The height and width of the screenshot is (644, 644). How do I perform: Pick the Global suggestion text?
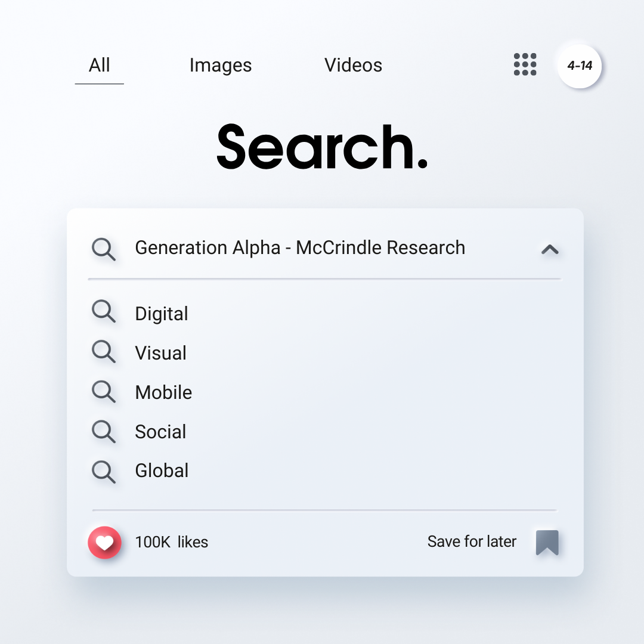click(162, 470)
